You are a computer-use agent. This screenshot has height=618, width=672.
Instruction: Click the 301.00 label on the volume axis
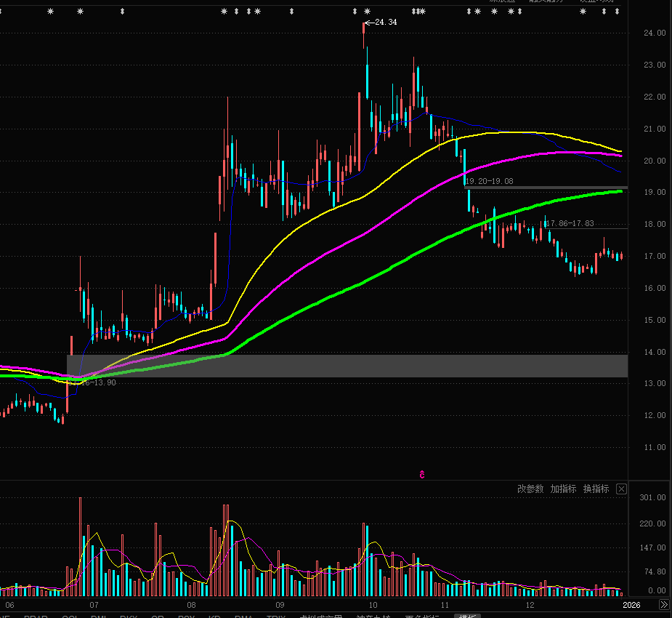652,498
